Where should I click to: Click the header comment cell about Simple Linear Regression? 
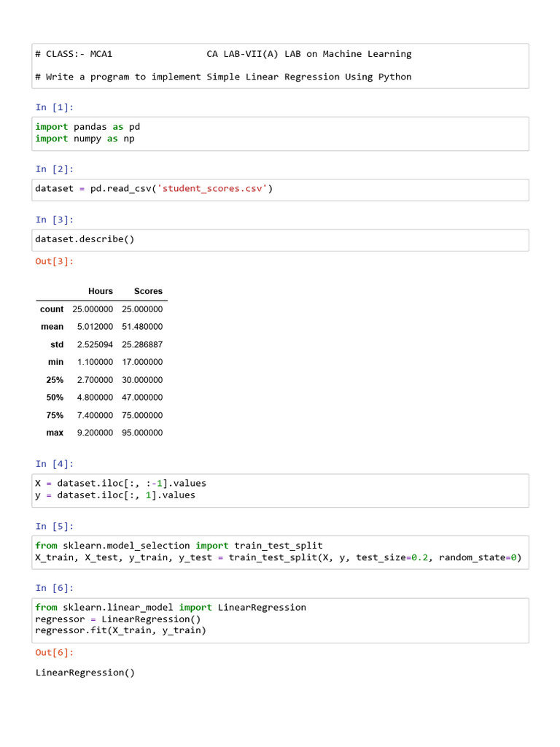point(280,66)
